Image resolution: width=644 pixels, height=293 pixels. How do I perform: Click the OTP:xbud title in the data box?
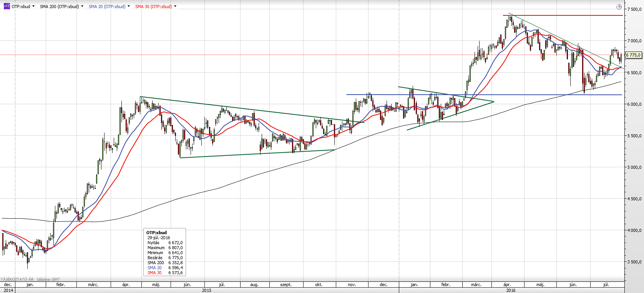[156, 233]
